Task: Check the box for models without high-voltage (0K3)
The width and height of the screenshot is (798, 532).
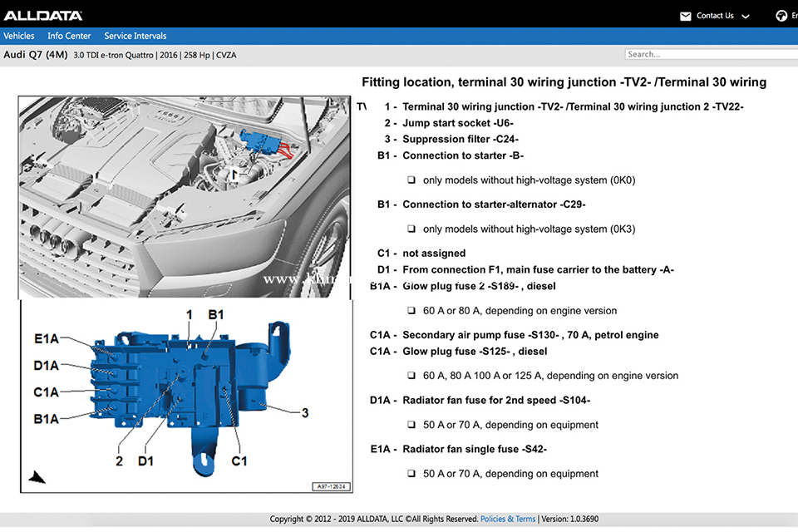Action: pos(411,229)
